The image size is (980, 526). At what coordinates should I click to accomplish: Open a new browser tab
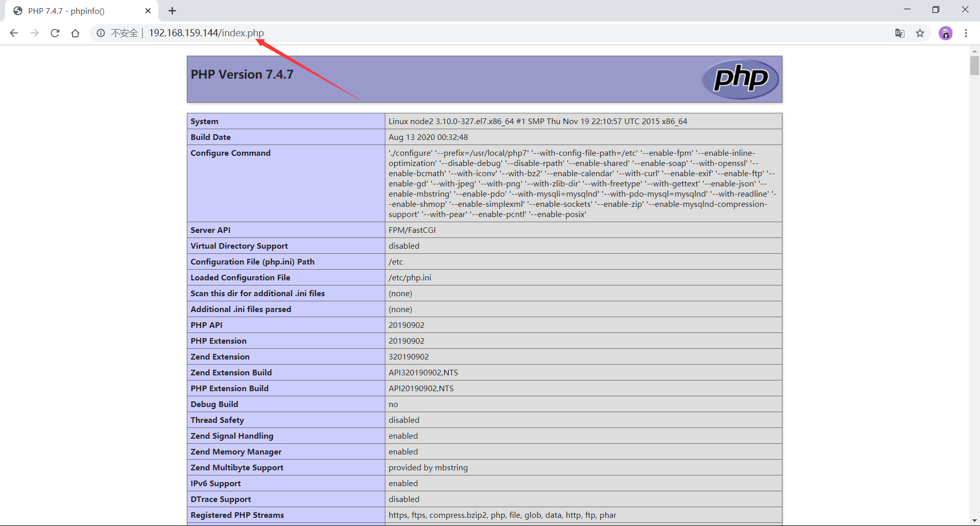pos(173,11)
